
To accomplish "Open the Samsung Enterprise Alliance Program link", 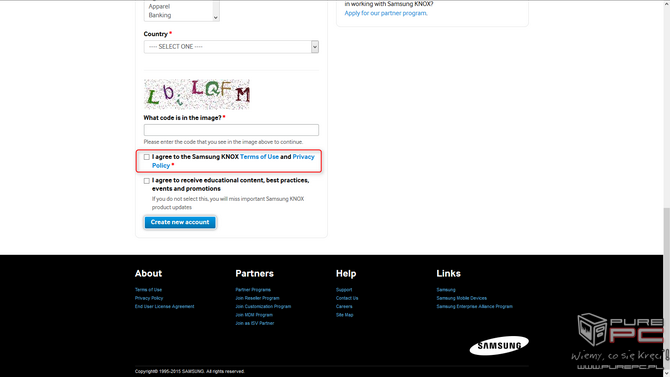I will point(474,306).
